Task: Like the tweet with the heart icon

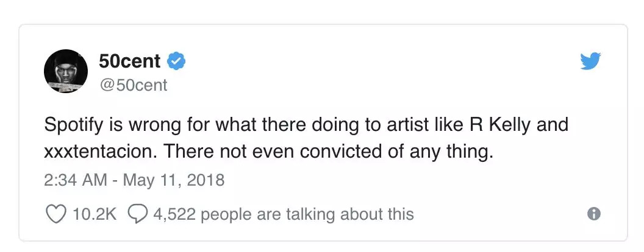Action: point(55,214)
